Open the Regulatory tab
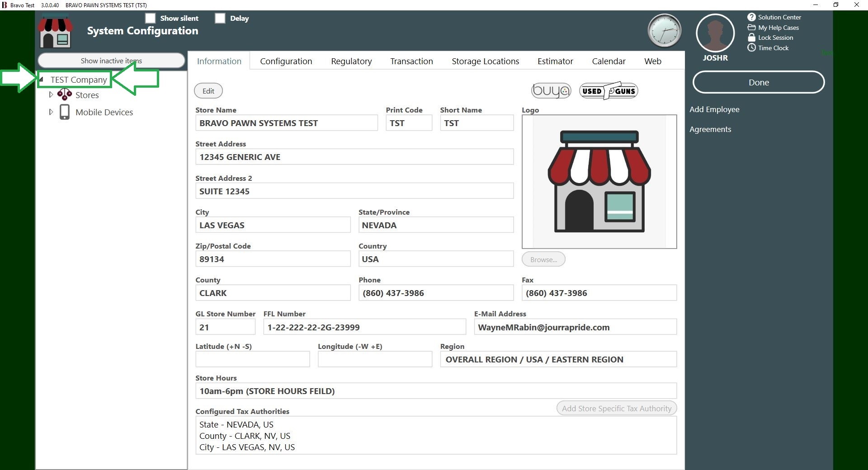 click(x=351, y=61)
